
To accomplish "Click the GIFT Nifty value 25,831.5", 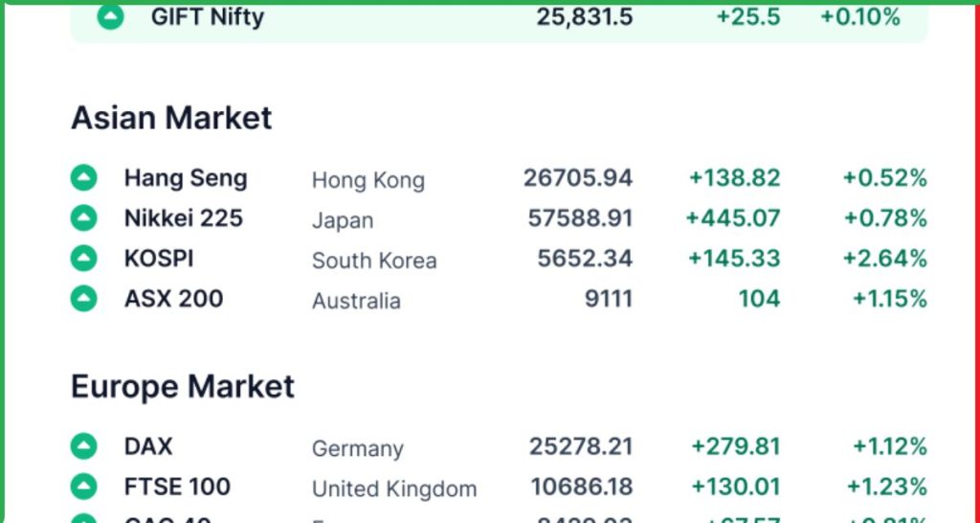I will tap(584, 16).
